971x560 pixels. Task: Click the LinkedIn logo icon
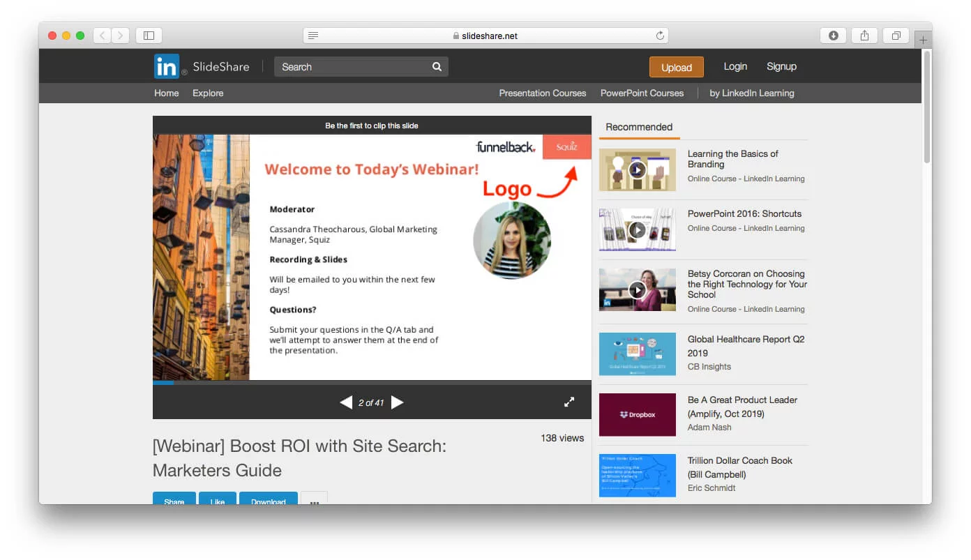click(167, 66)
